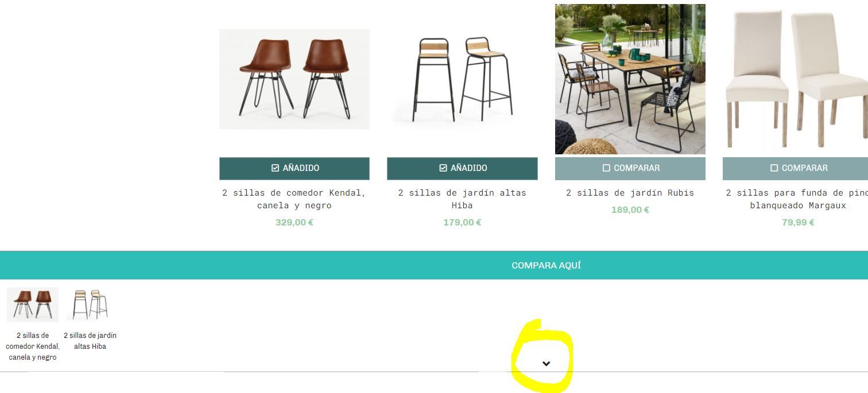Open '2 sillas de jardín altas Hiba' link
The height and width of the screenshot is (393, 868).
pyautogui.click(x=462, y=199)
